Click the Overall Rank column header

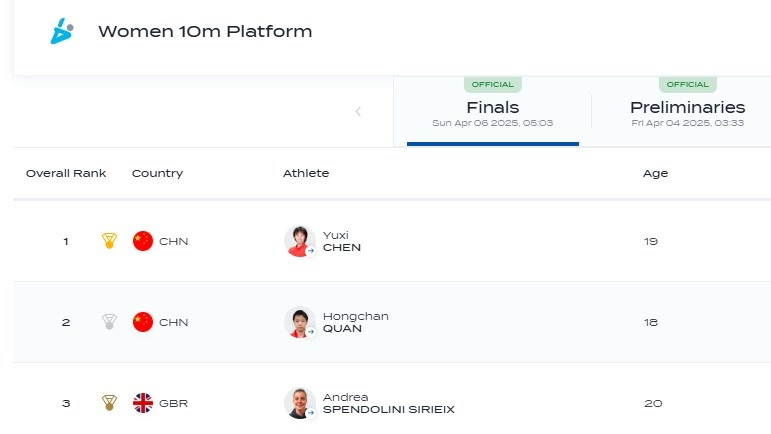click(66, 173)
